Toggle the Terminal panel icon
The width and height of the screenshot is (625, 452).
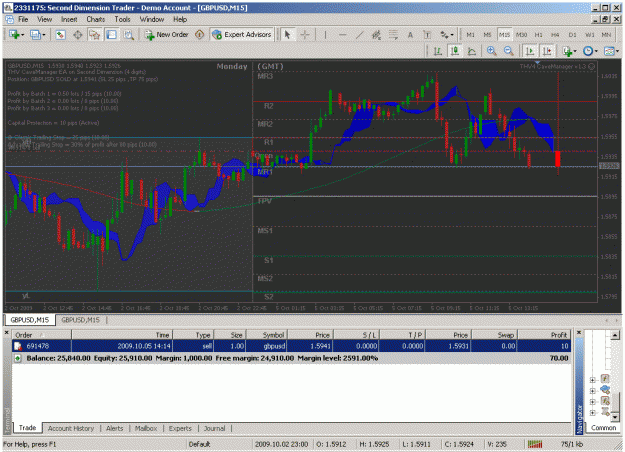tap(111, 35)
